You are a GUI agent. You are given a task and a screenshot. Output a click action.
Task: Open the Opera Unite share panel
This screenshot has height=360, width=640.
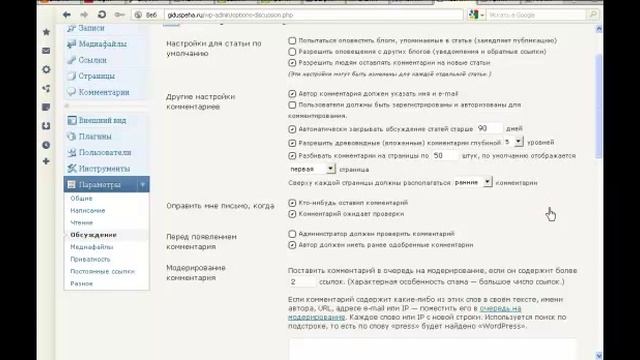point(46,88)
